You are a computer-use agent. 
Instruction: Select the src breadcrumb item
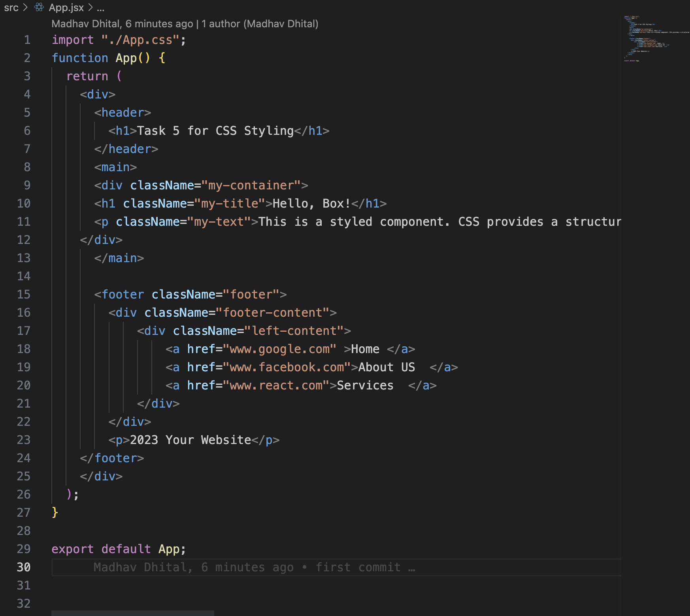(12, 7)
